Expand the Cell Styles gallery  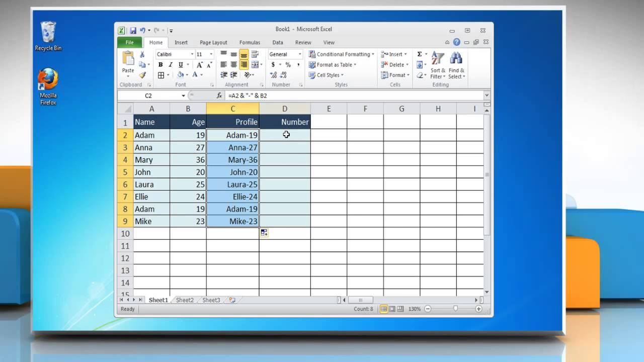(x=326, y=75)
